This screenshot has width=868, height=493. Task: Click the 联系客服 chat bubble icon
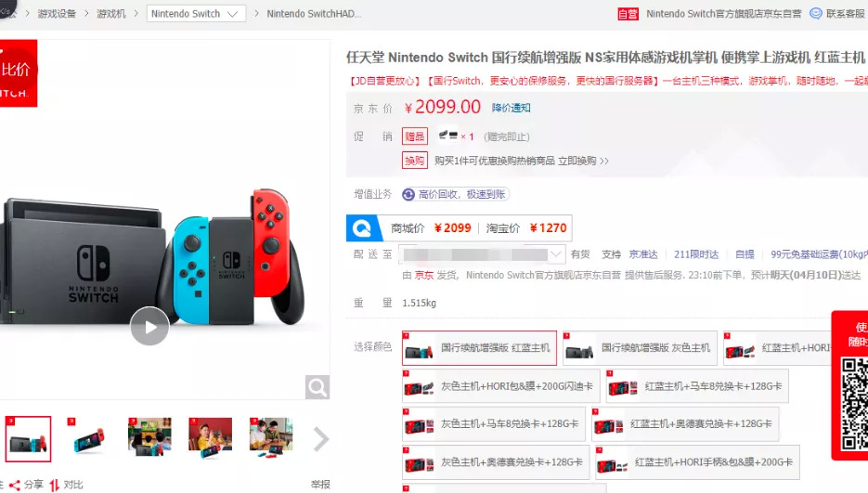click(x=815, y=13)
